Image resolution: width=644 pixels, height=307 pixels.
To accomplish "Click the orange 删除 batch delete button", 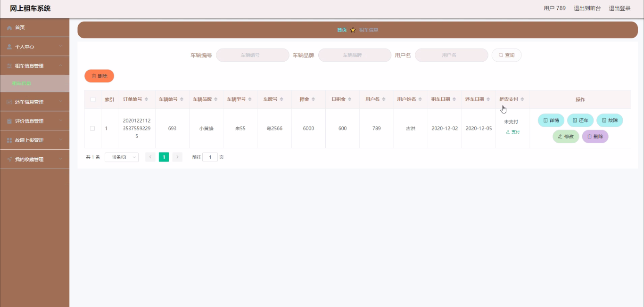I will (x=99, y=76).
